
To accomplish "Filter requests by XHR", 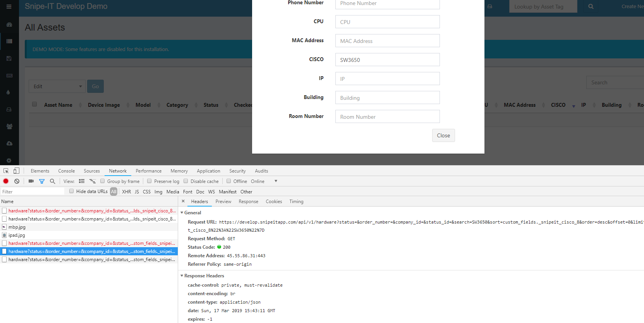I will (x=127, y=192).
